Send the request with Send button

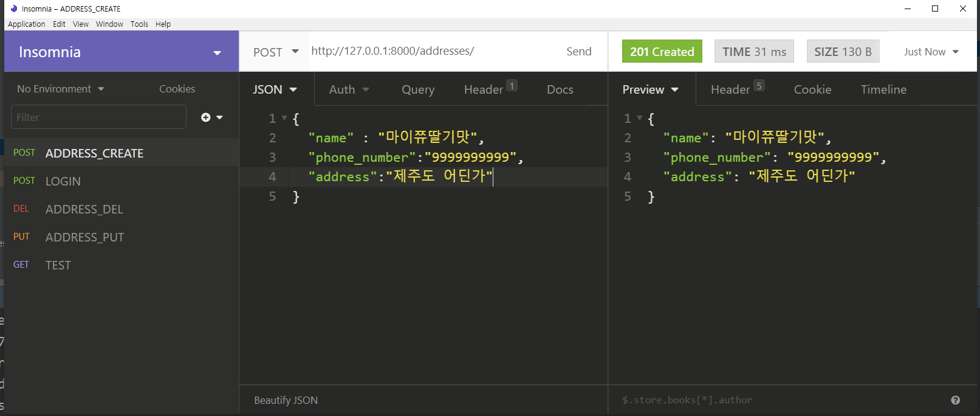[578, 52]
